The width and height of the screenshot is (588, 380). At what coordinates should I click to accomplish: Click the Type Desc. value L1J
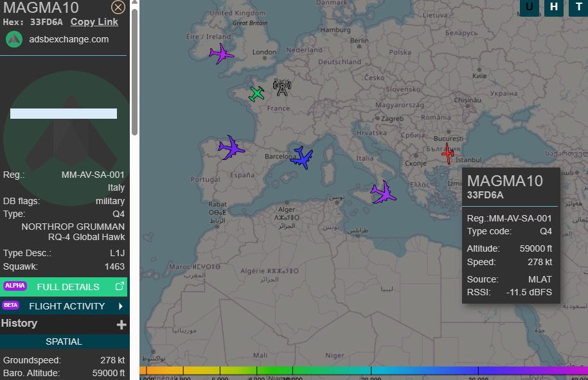pyautogui.click(x=118, y=254)
